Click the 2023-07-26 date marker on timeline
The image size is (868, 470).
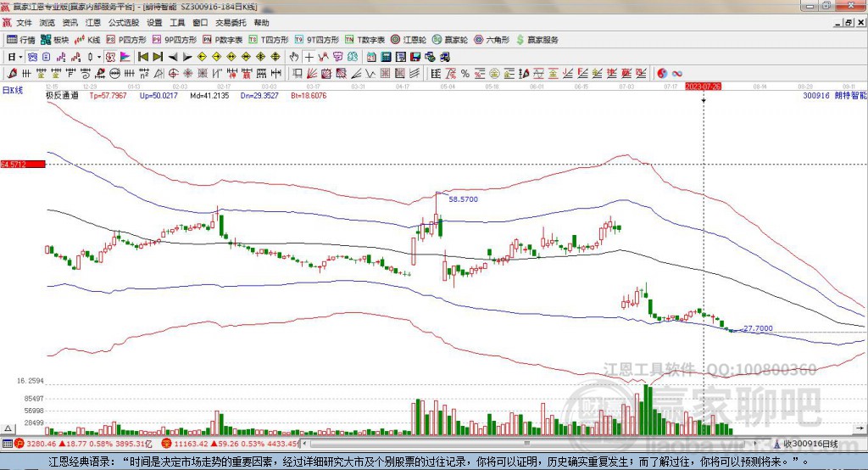(703, 87)
